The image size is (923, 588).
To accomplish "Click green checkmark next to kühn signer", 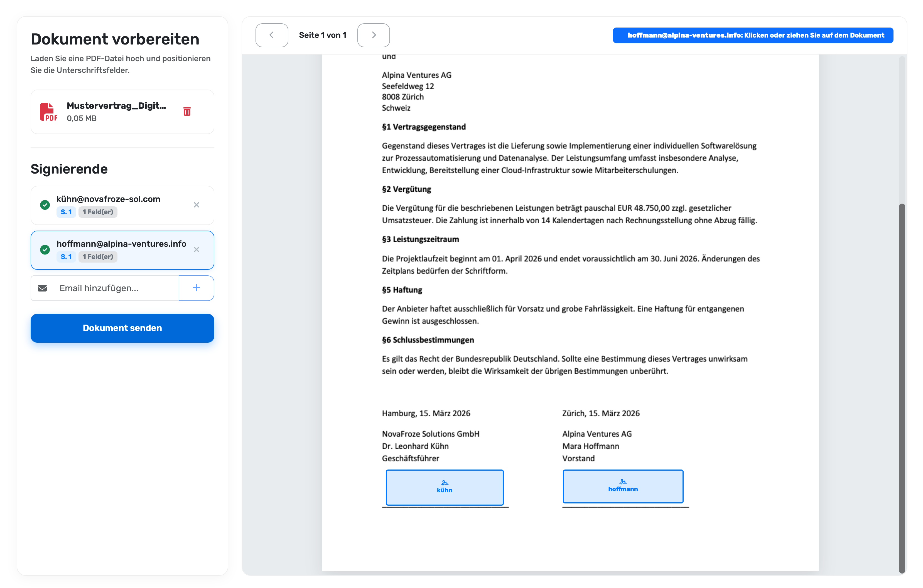I will [x=45, y=205].
